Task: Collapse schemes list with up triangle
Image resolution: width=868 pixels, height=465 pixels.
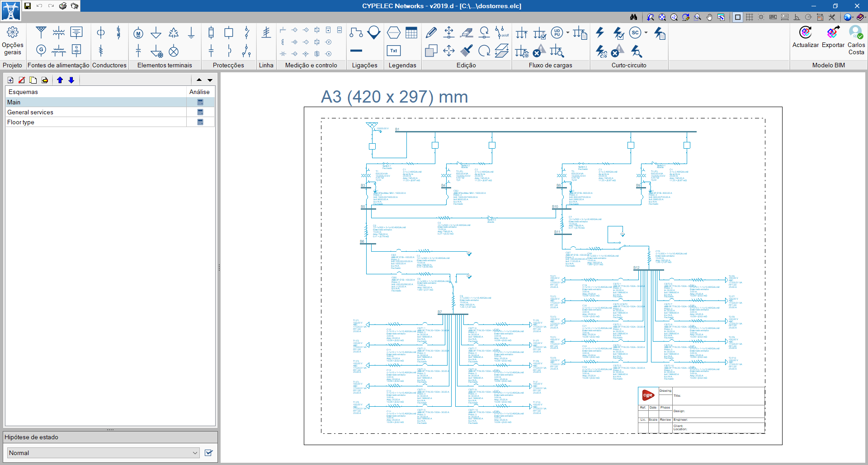Action: pyautogui.click(x=199, y=80)
